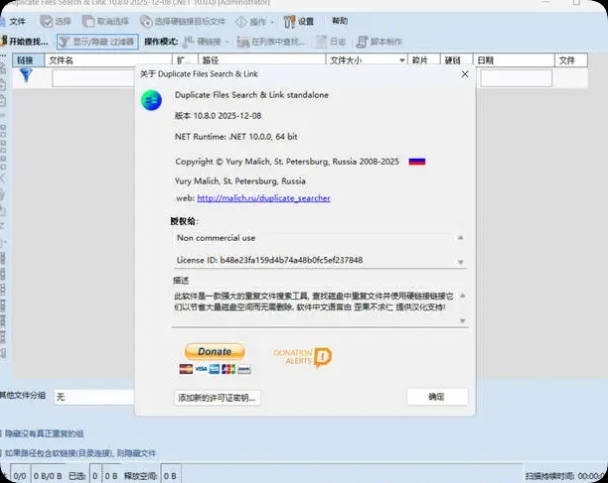Click the 释放空间 0 B value
Image resolution: width=608 pixels, height=483 pixels.
click(x=170, y=475)
